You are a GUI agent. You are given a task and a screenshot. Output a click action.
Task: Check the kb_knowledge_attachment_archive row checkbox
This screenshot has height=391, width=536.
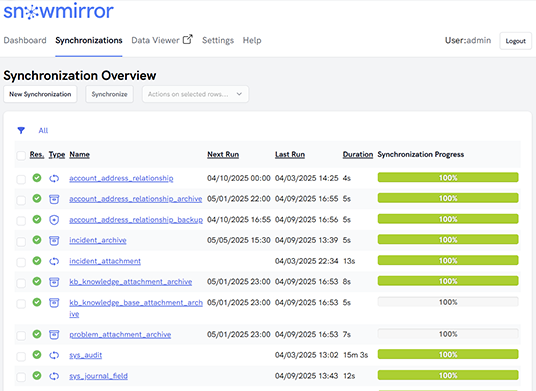click(x=21, y=283)
